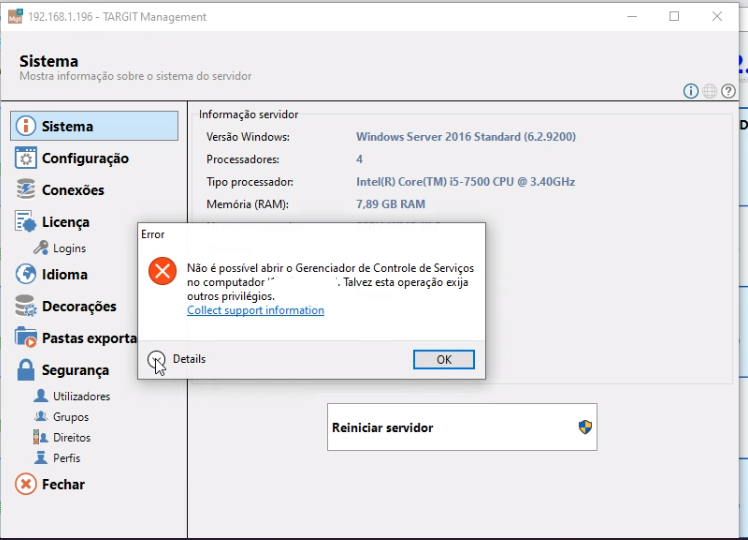Viewport: 748px width, 540px height.
Task: Select Grupos under Segurança
Action: [x=71, y=417]
